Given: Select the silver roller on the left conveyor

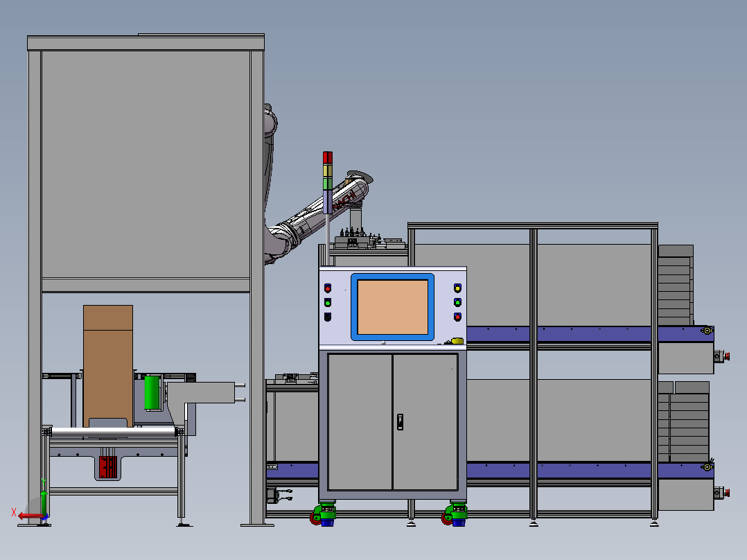Looking at the screenshot, I should pyautogui.click(x=114, y=432).
